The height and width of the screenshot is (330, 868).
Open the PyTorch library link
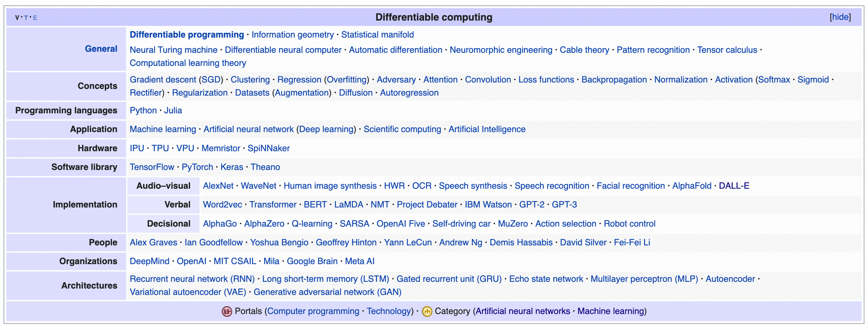click(197, 167)
